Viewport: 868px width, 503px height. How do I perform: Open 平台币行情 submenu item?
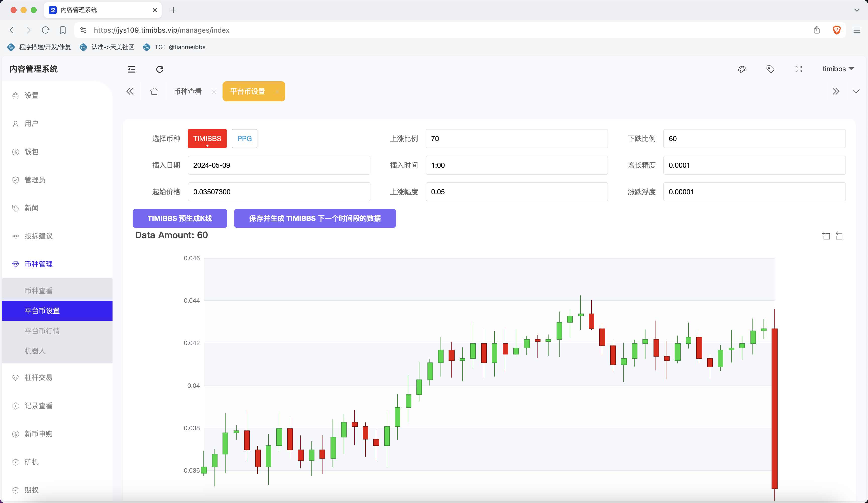pos(42,331)
